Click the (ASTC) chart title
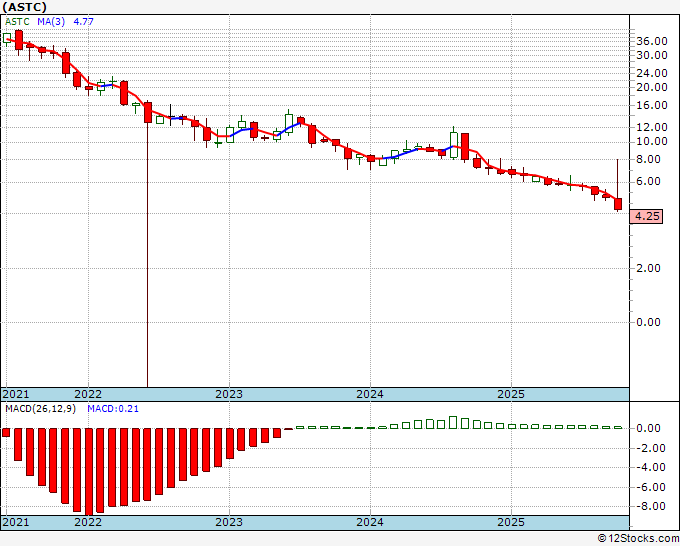Screen dimensions: 680x546 [24, 7]
